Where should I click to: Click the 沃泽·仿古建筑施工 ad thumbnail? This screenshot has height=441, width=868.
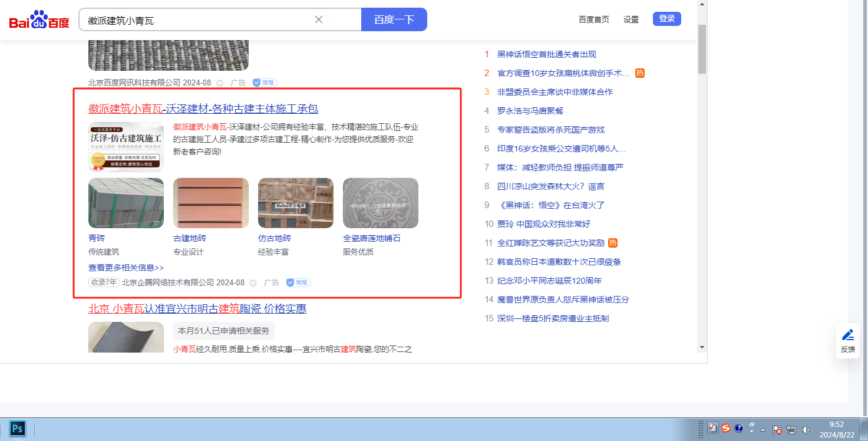(126, 147)
